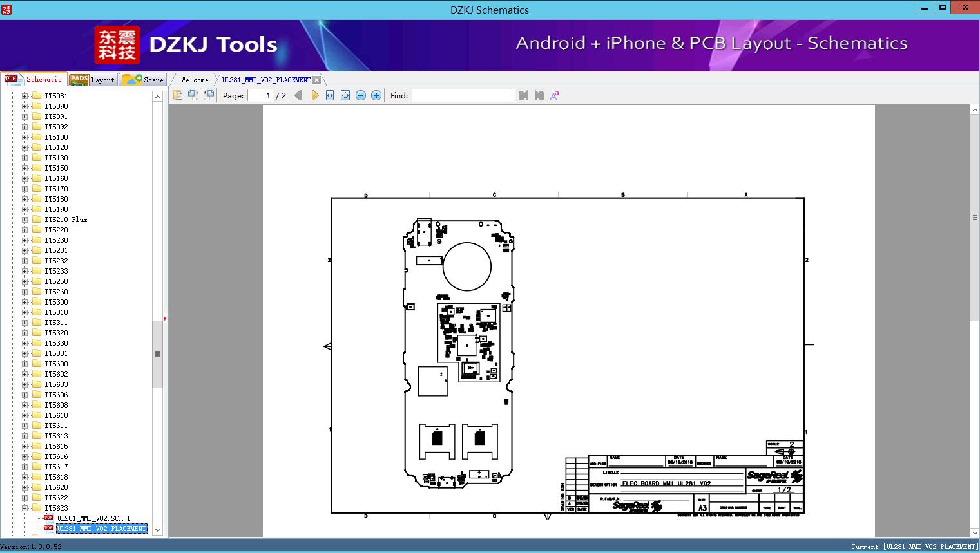Go to the previous page arrow
The image size is (980, 553).
coord(298,95)
